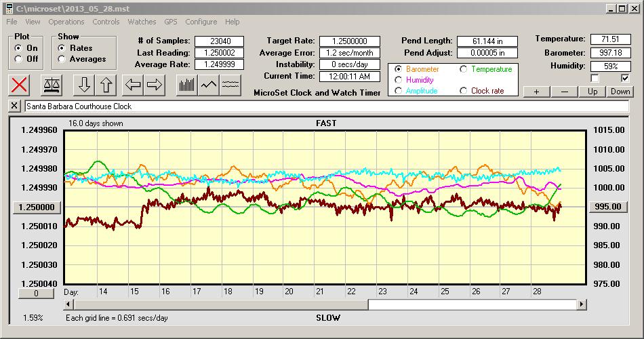Click the 'MicroSet Clock and Watch Timer' label
Screen dimensions: 644x339
pos(317,93)
